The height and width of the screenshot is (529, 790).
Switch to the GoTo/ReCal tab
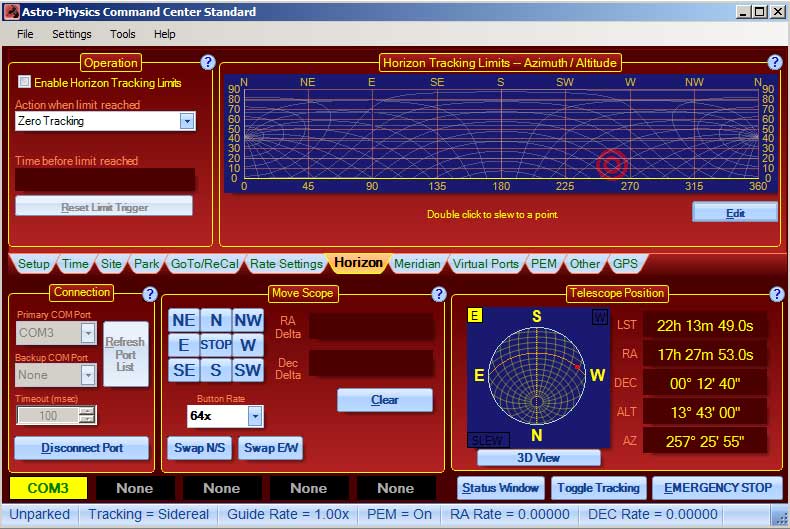coord(204,263)
